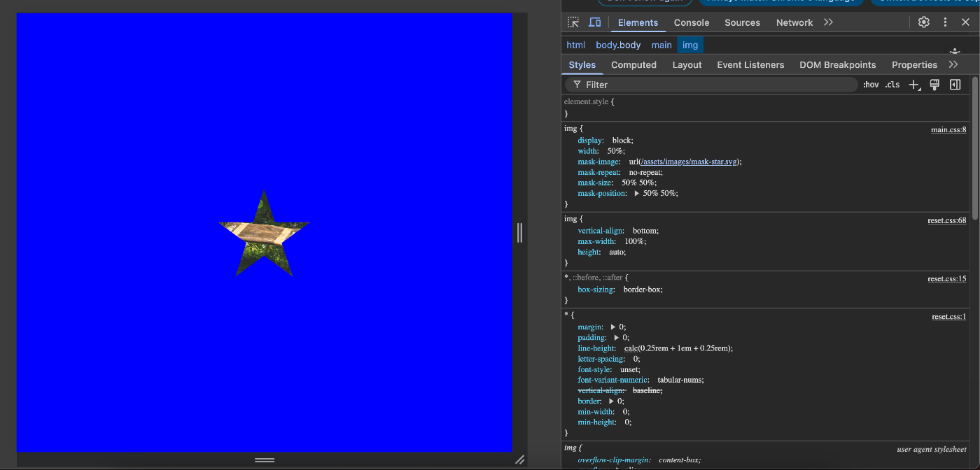The image size is (980, 470).
Task: Open the Sources tab
Action: point(742,22)
